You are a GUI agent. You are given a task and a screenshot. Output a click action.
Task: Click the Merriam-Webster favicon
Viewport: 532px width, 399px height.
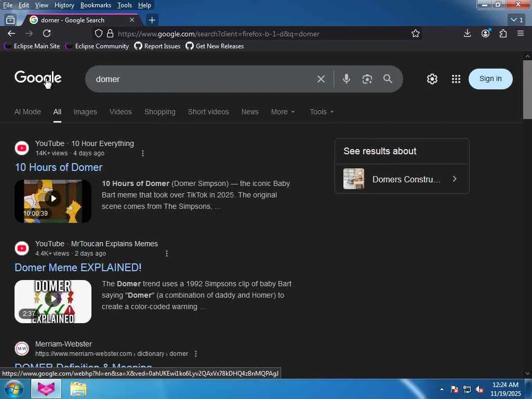22,349
